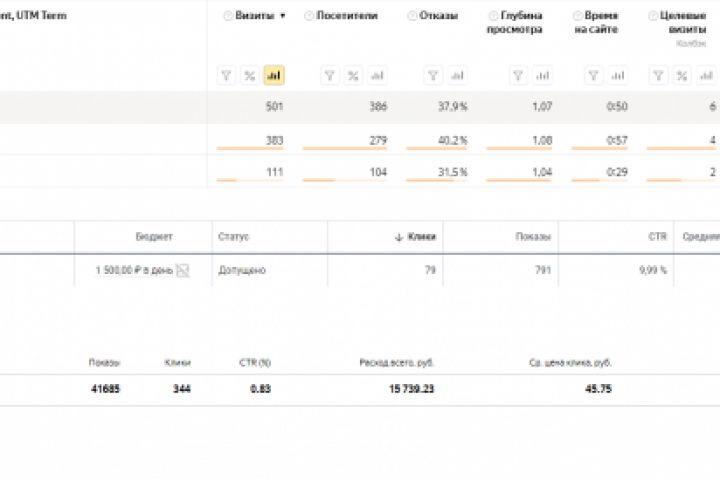This screenshot has width=720, height=480.
Task: Click the 1 500,00 ₽ в день budget value
Action: tap(134, 270)
